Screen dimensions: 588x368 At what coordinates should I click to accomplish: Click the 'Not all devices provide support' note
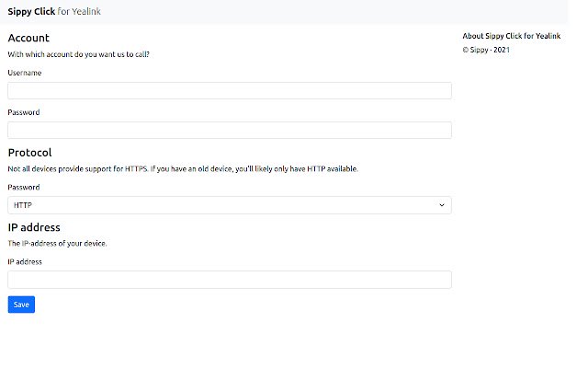183,169
